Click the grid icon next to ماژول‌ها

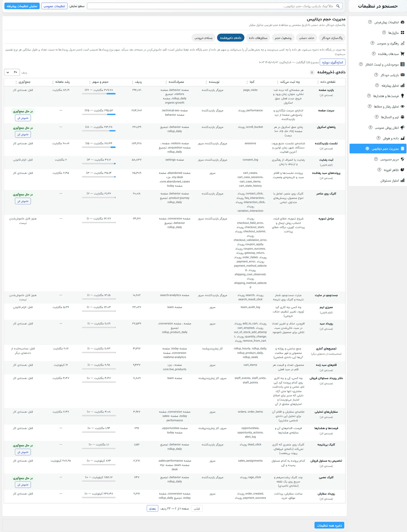402,33
